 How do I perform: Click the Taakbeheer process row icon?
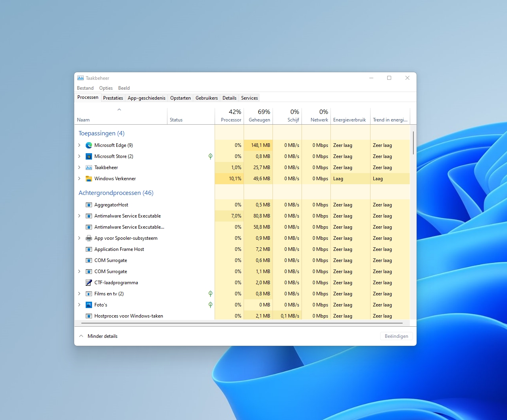pos(89,168)
